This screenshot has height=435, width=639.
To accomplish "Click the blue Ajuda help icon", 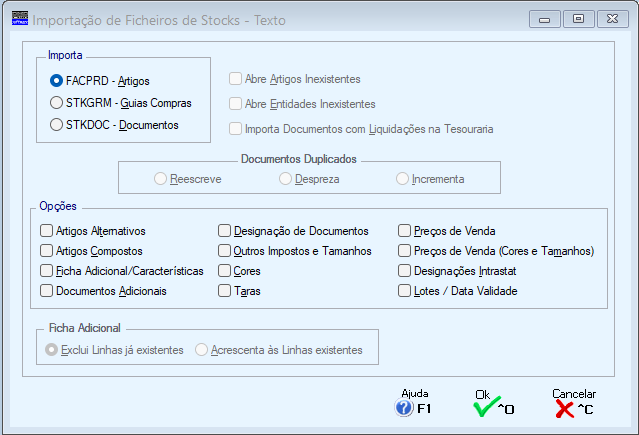I will click(x=404, y=407).
